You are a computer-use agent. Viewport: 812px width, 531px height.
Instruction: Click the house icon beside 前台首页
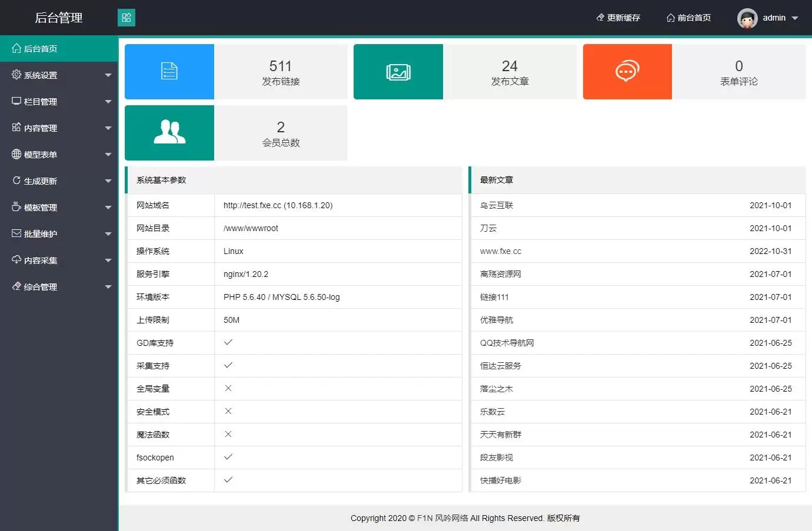[x=670, y=18]
